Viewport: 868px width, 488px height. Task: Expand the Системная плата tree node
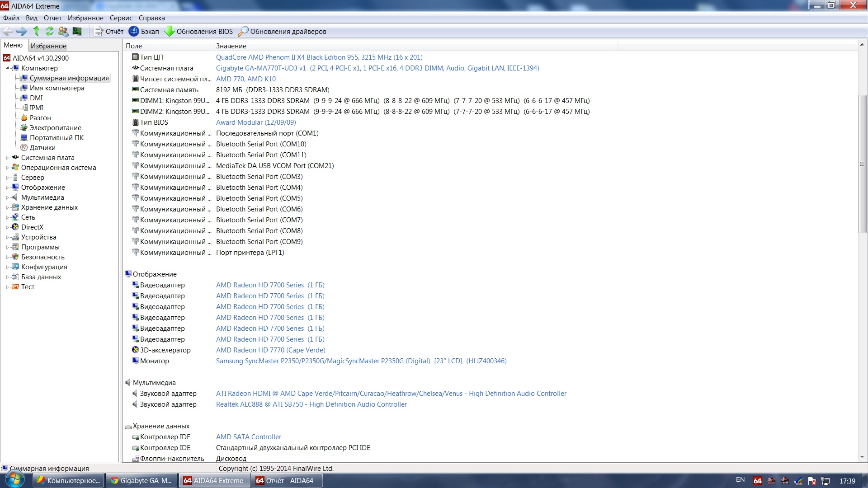coord(7,158)
